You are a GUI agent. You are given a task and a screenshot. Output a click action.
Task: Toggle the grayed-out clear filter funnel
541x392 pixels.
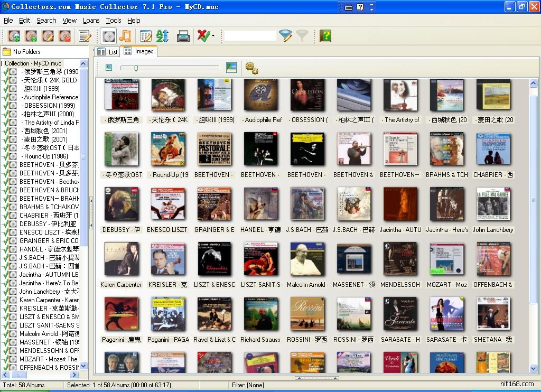pyautogui.click(x=302, y=36)
